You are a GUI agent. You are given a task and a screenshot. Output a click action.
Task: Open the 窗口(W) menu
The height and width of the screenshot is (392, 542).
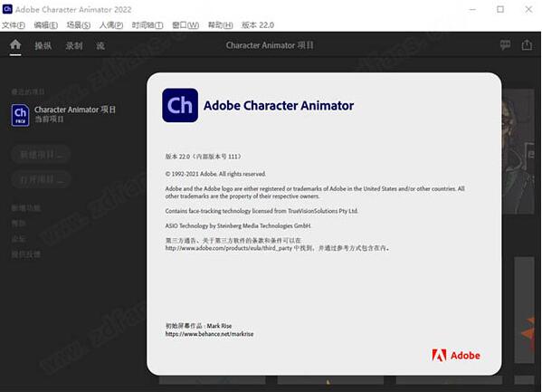(x=185, y=25)
